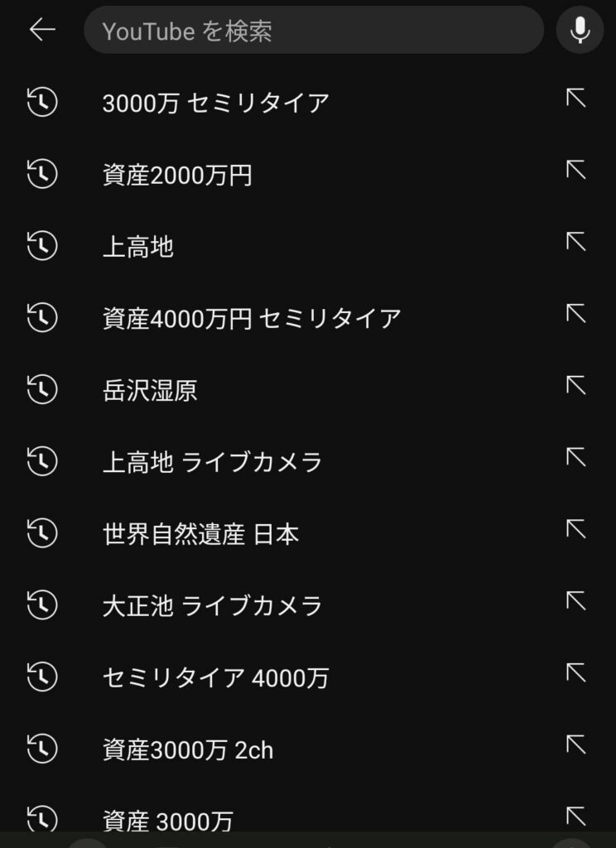Search for '資産4000万円 セミリタイア' suggestion

[x=252, y=319]
